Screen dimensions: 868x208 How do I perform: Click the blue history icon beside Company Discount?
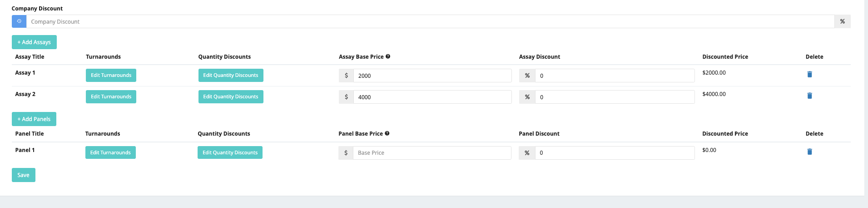19,21
